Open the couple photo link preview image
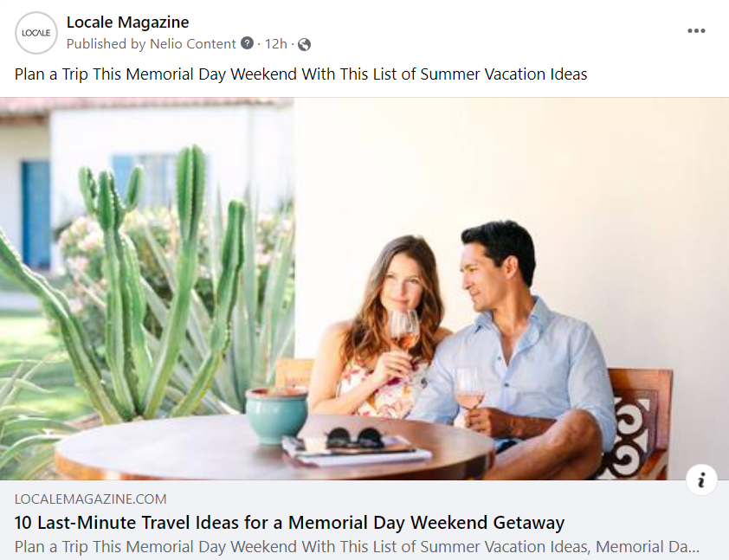The image size is (729, 560). [364, 288]
